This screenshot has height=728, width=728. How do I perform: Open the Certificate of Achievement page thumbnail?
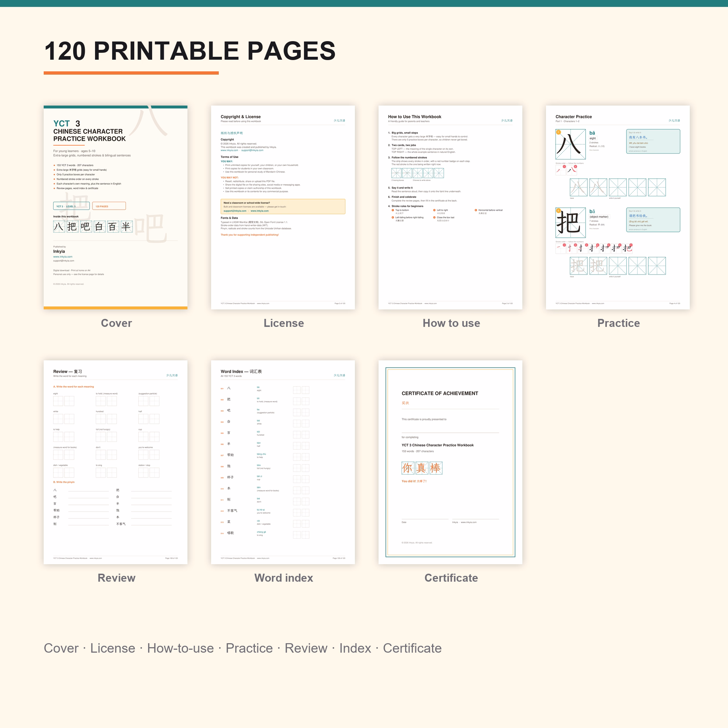[x=450, y=462]
